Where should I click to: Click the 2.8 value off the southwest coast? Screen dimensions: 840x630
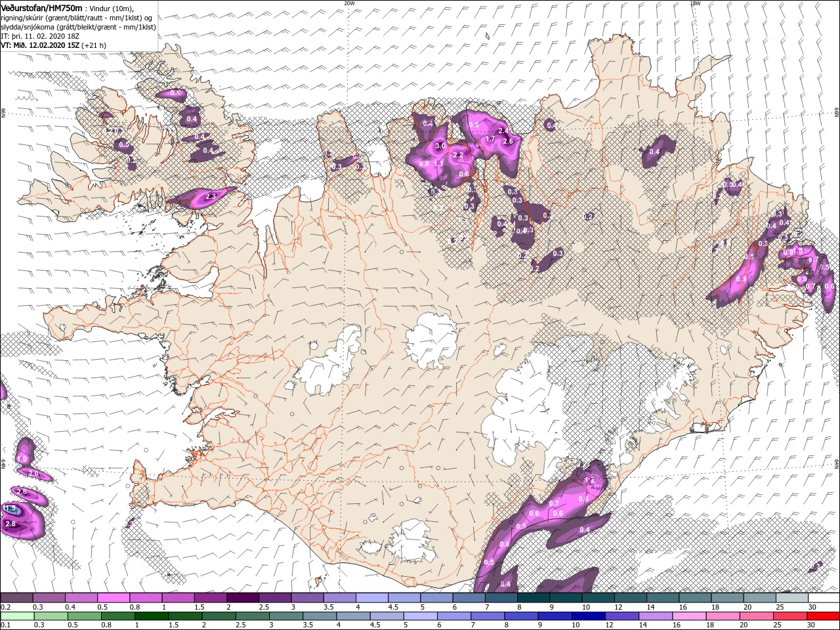pos(10,524)
